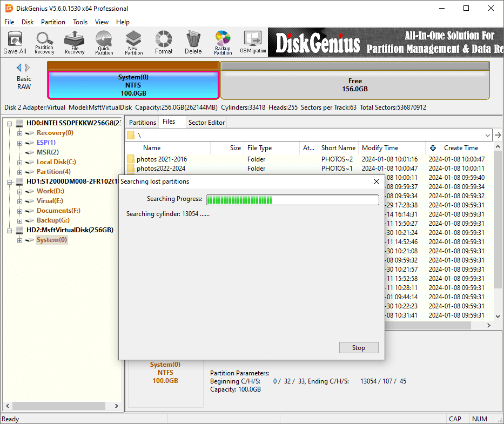Expand Local Disk(C:) node
504x424 pixels.
point(19,163)
